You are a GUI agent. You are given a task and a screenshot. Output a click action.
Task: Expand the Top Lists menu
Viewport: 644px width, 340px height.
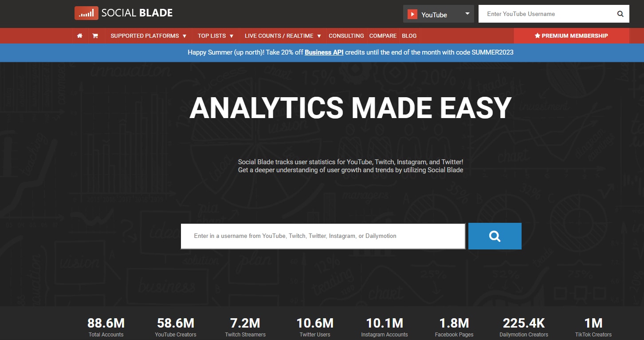[216, 36]
